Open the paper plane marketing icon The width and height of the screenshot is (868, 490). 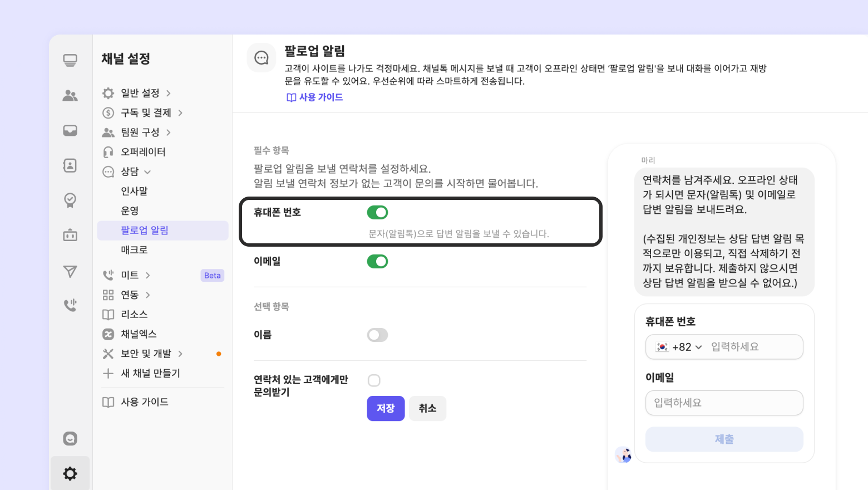[70, 271]
